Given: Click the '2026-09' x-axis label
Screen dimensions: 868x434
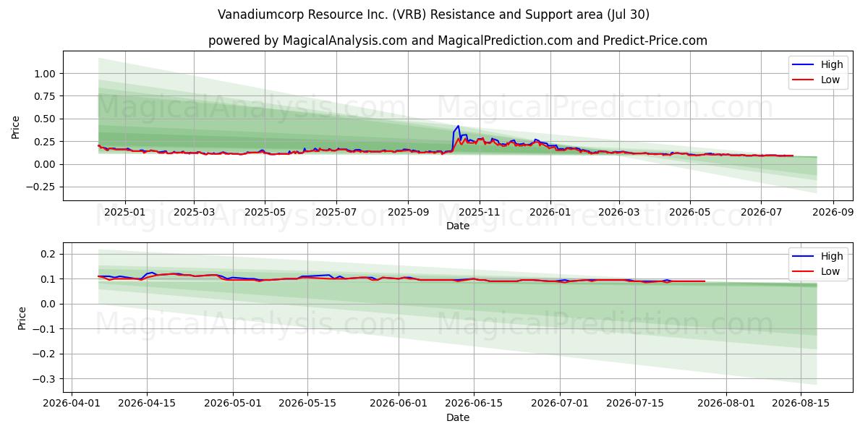Looking at the screenshot, I should coord(833,212).
